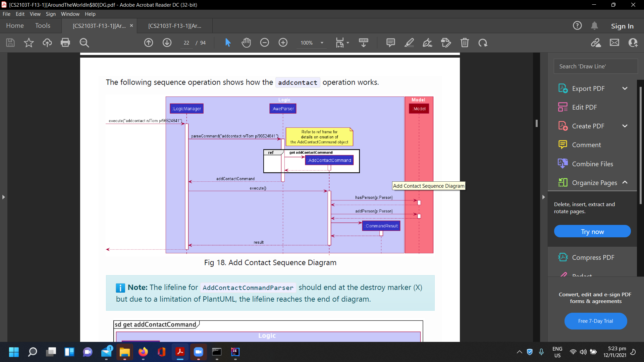This screenshot has height=362, width=644.
Task: Click the Save file icon
Action: (10, 43)
